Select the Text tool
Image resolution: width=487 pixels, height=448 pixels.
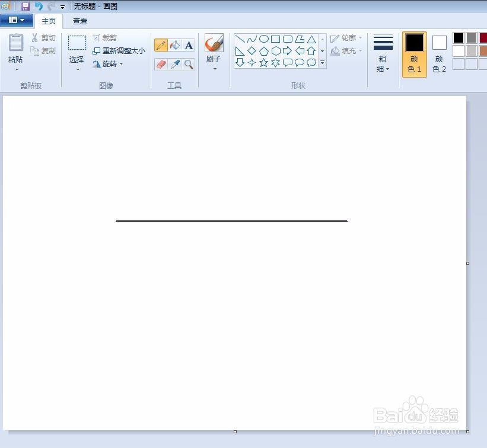[189, 45]
